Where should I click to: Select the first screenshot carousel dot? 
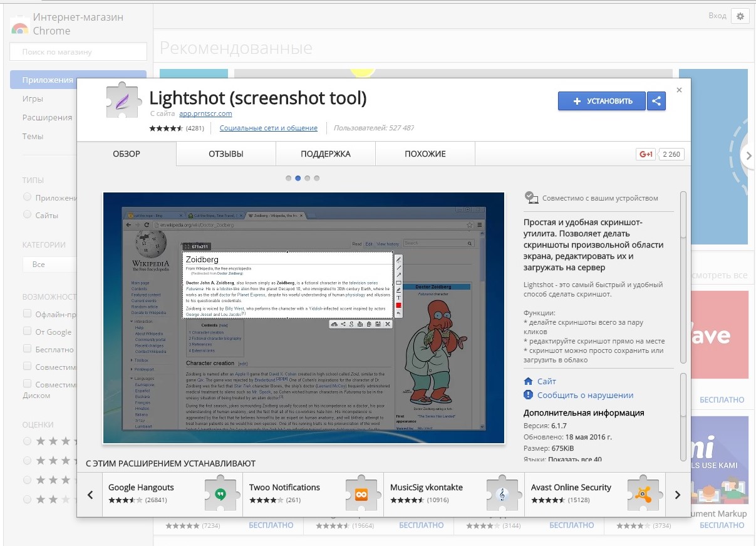[x=289, y=178]
